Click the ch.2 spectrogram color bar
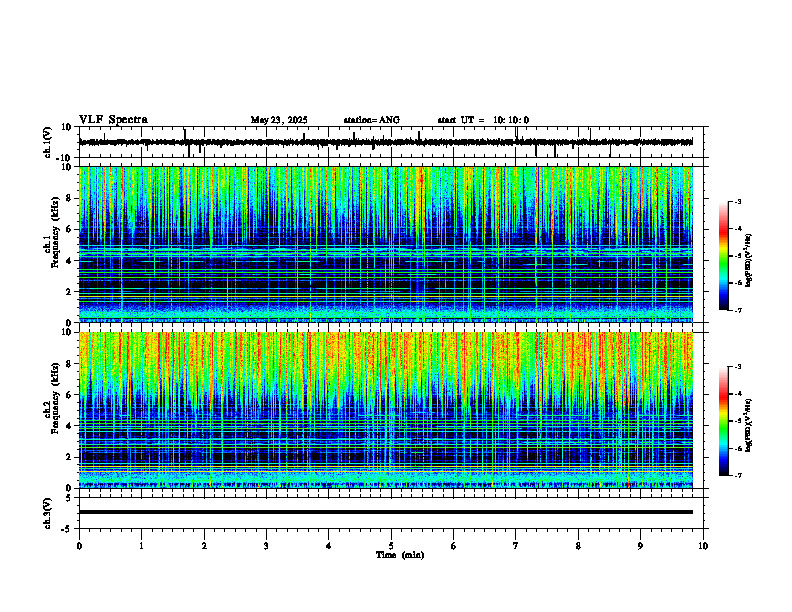Screen dimensions: 792x612 click(x=724, y=421)
